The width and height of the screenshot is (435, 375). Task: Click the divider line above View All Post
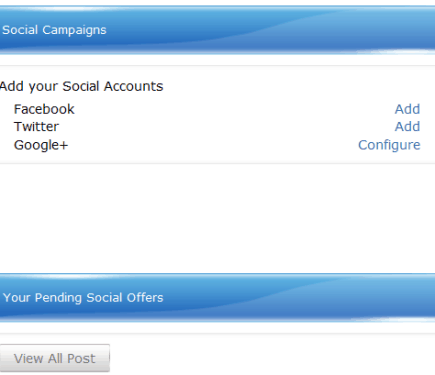click(217, 333)
